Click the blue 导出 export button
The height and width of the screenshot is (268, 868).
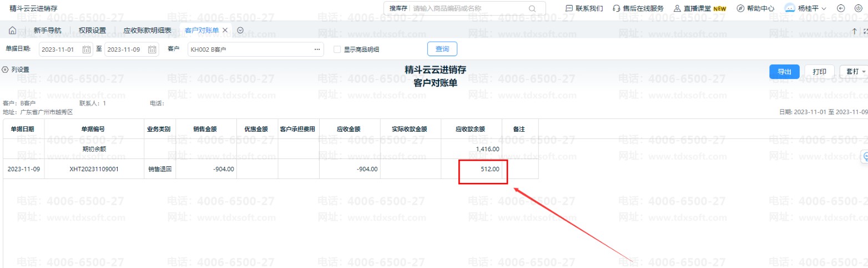click(x=784, y=72)
